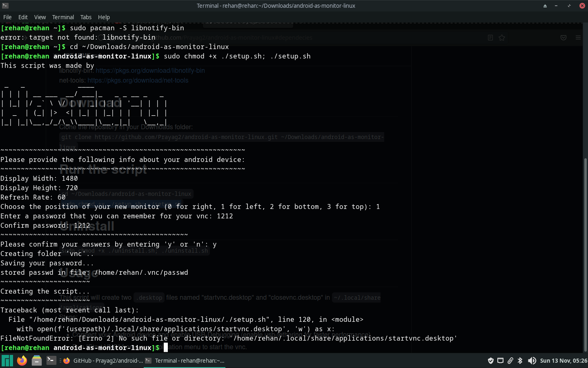This screenshot has width=588, height=368.
Task: Click the line 'sudo pacman -S libnotify-bin'
Action: (x=127, y=28)
